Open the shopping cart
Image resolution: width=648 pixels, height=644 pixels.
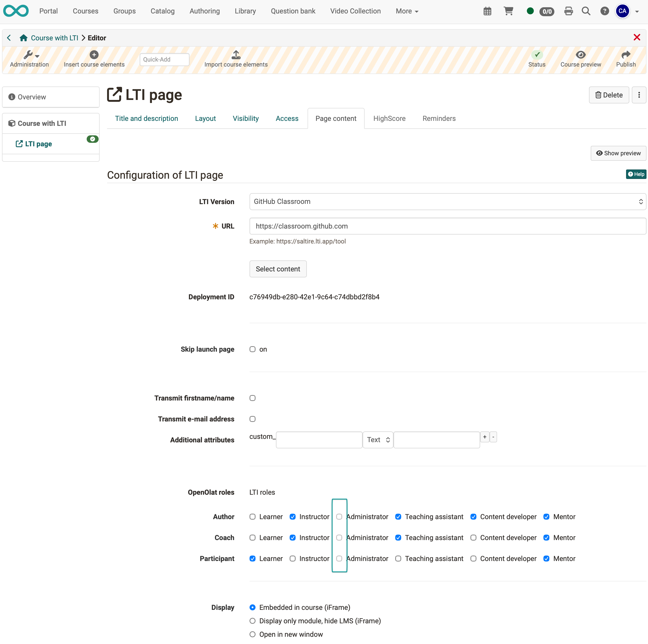[x=509, y=11]
